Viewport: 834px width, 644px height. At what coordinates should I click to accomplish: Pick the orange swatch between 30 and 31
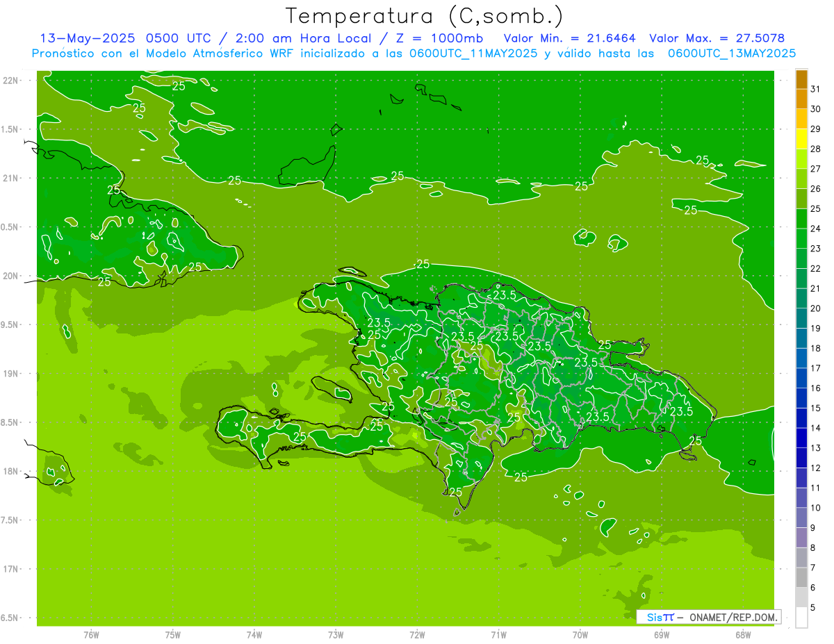(x=801, y=99)
